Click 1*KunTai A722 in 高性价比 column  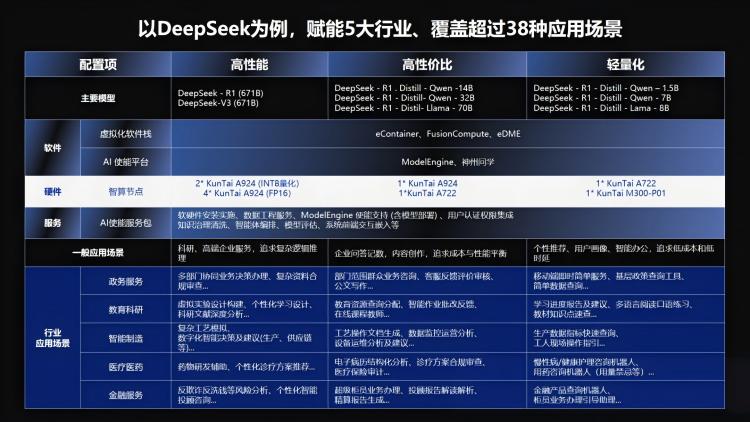click(427, 193)
